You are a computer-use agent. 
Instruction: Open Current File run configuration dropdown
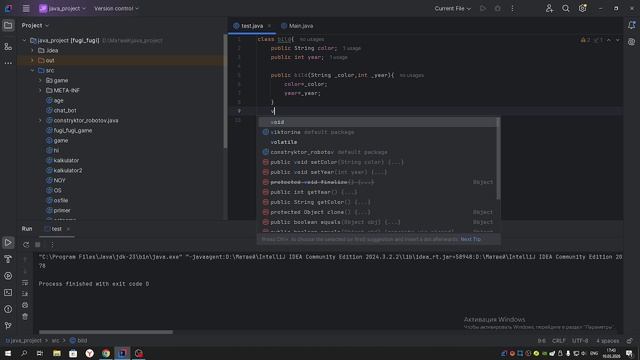tap(452, 9)
